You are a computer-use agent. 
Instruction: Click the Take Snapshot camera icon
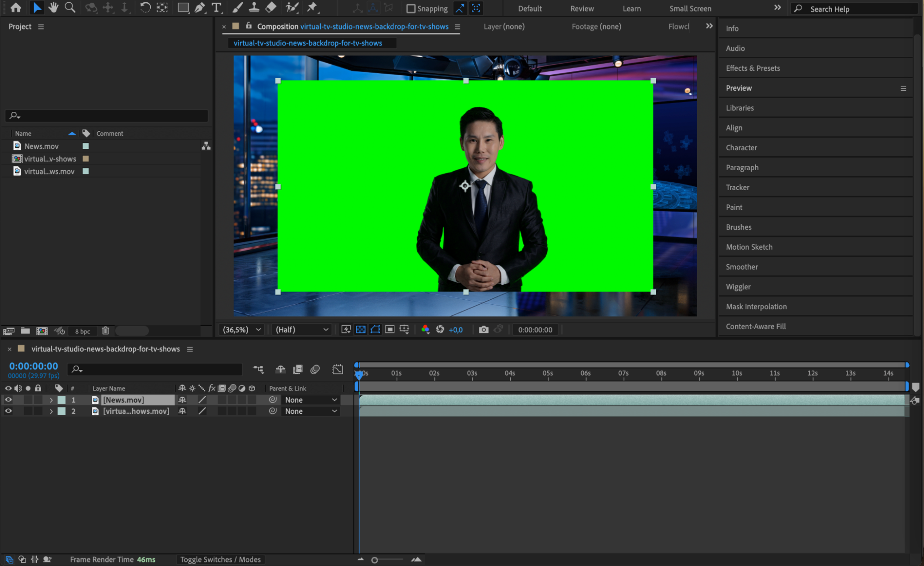pos(483,330)
